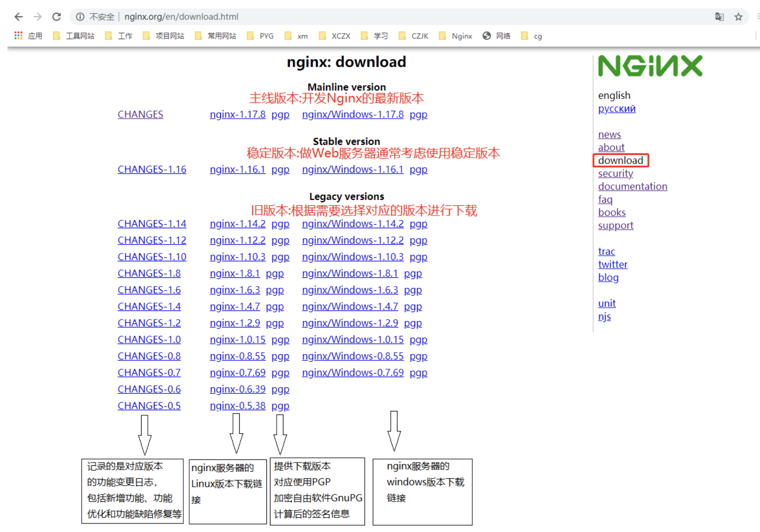Click the Legacy versions heading
The height and width of the screenshot is (532, 760).
click(x=346, y=197)
